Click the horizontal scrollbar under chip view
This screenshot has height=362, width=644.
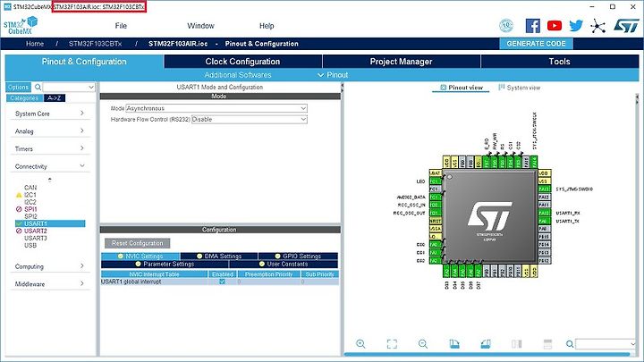487,354
